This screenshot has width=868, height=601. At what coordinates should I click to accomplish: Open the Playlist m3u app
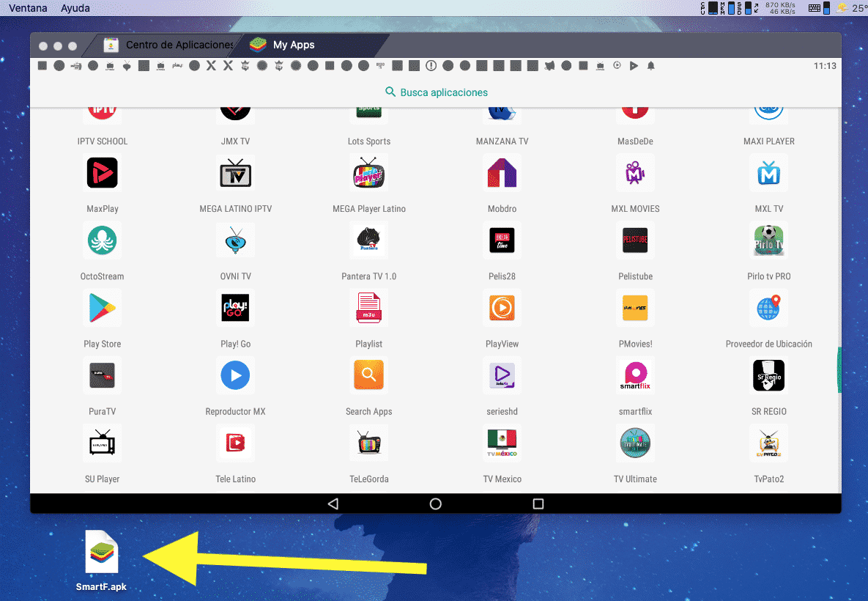coord(368,308)
